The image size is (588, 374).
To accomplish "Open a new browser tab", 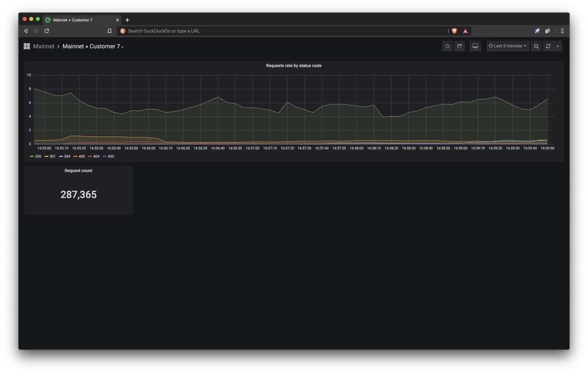I will [127, 20].
